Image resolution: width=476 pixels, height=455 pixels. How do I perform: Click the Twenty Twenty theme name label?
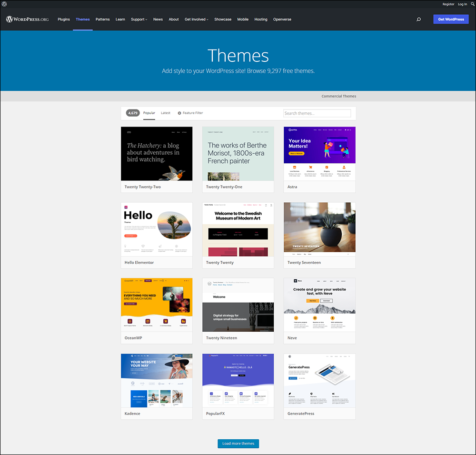pos(220,263)
